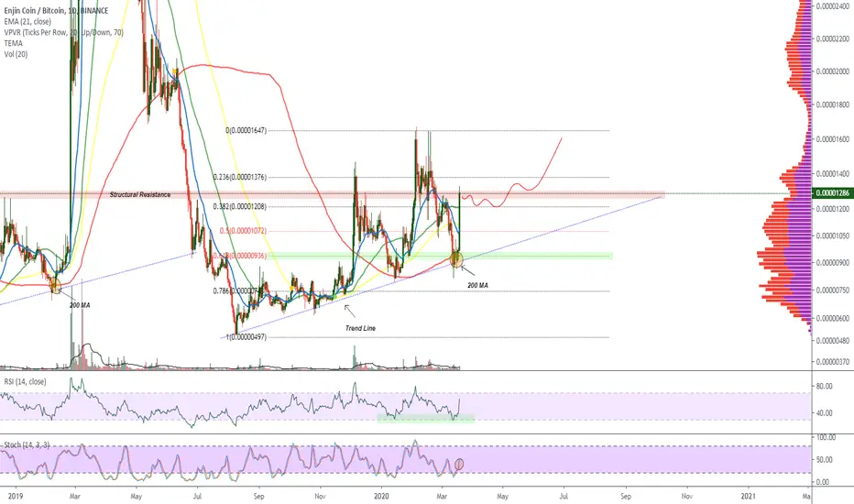Click the 0.00002000 price axis label
This screenshot has width=854, height=504.
point(833,71)
